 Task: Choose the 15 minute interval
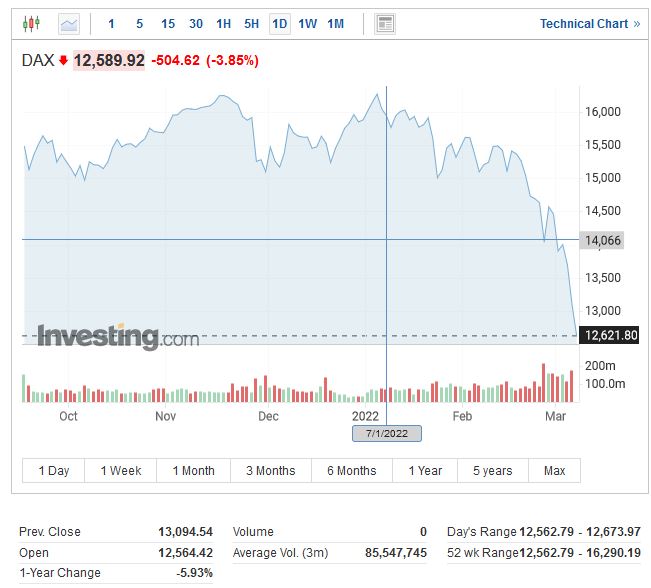[x=167, y=23]
